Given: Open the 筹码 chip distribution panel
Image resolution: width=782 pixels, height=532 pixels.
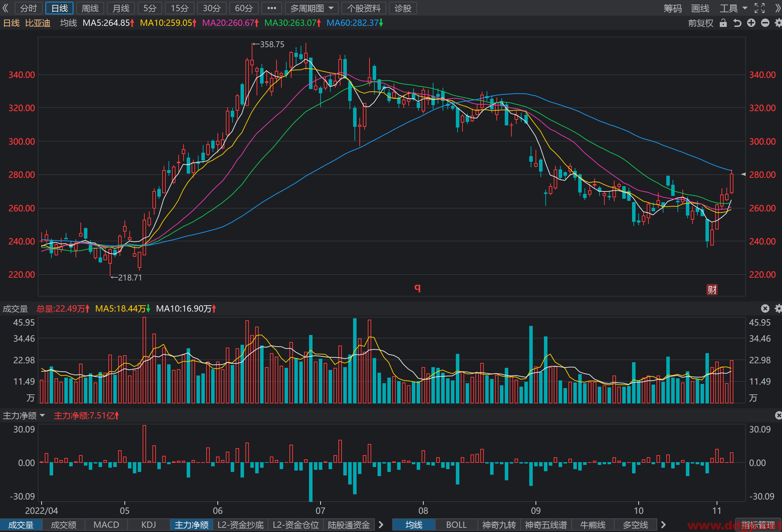Looking at the screenshot, I should click(673, 8).
